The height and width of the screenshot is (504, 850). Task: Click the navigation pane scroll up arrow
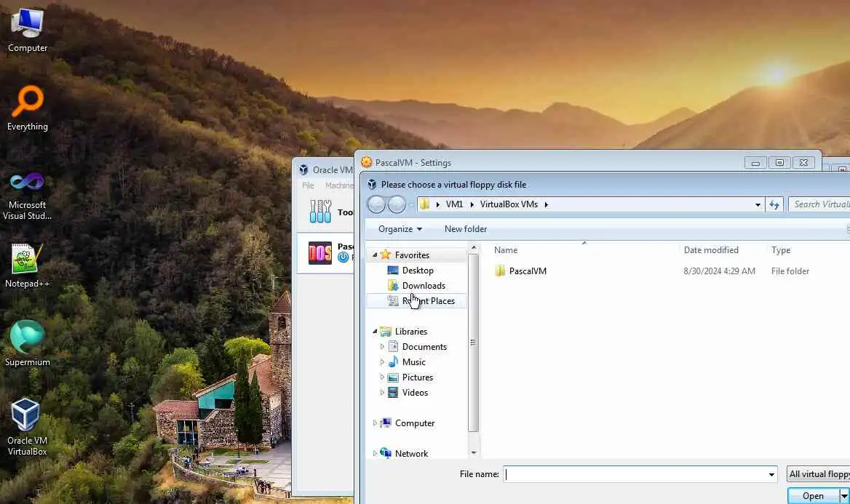click(x=473, y=248)
